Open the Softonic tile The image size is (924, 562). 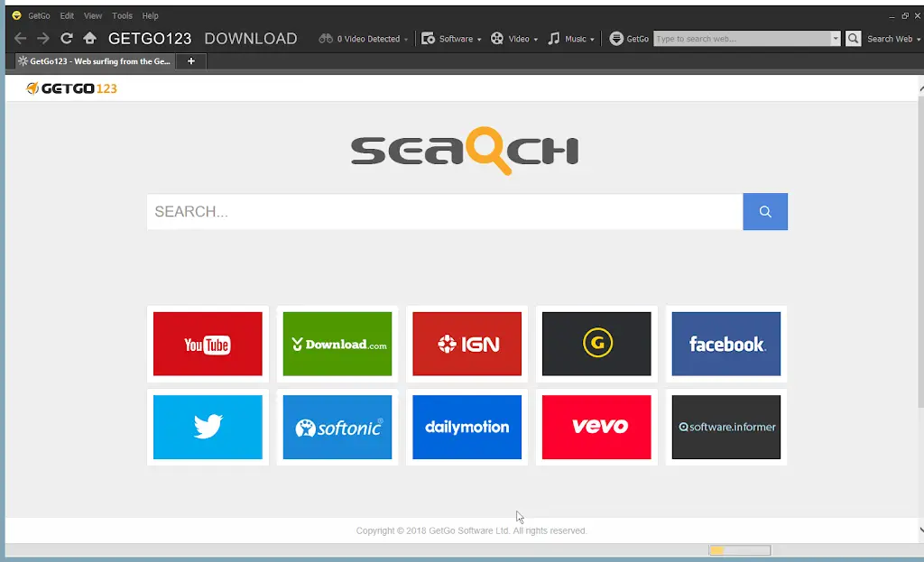[x=337, y=427]
